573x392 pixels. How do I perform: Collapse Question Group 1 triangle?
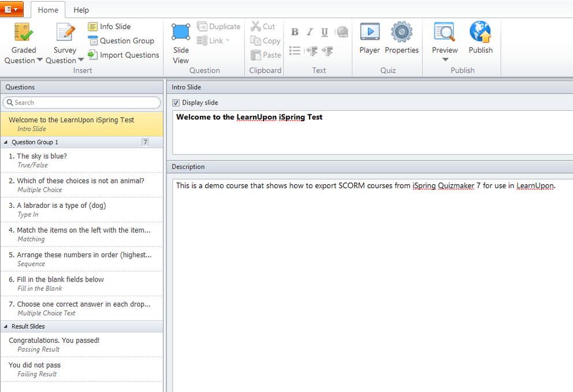[x=5, y=142]
